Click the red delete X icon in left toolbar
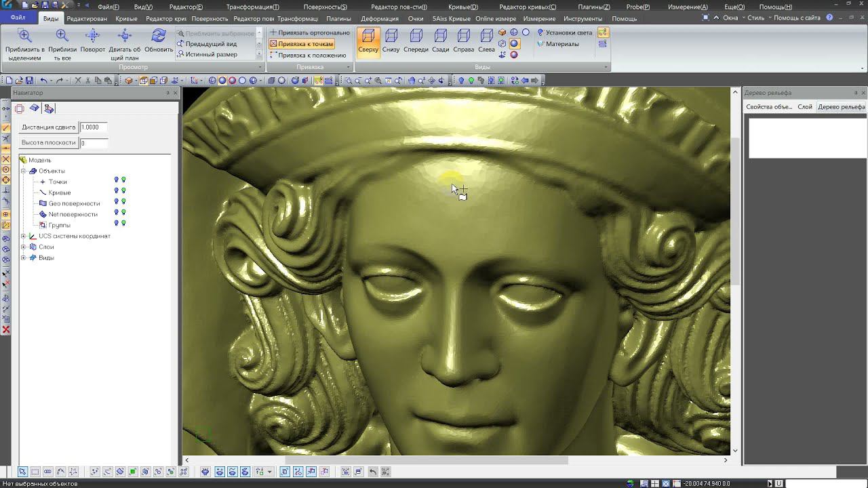 [6, 330]
